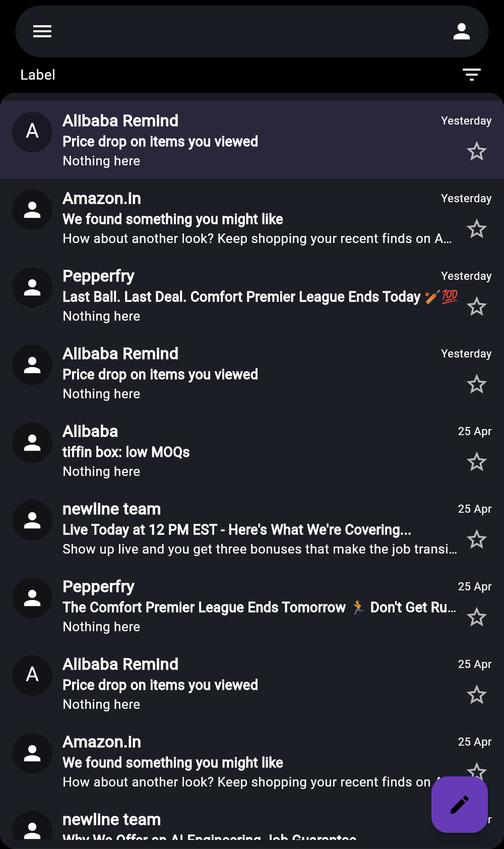Open the user account profile icon
The image size is (504, 849).
pyautogui.click(x=461, y=31)
